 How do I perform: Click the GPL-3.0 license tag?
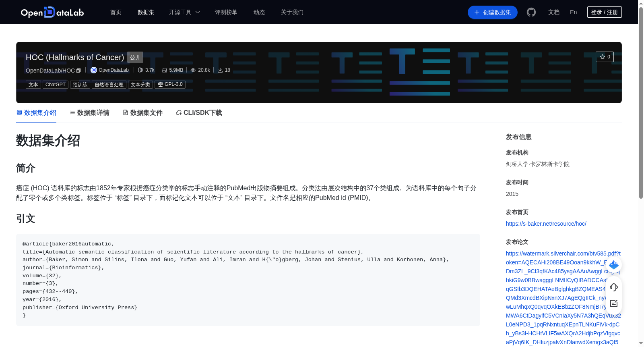coord(170,85)
